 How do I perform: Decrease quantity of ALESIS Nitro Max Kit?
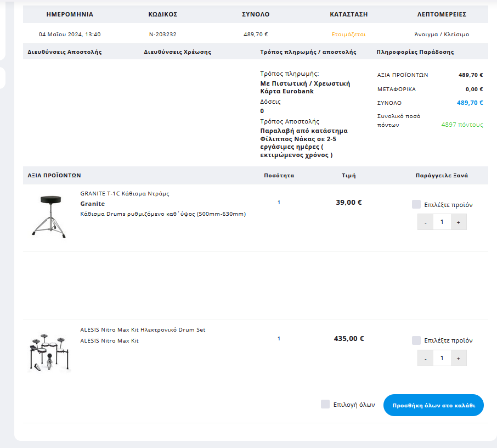(x=425, y=358)
